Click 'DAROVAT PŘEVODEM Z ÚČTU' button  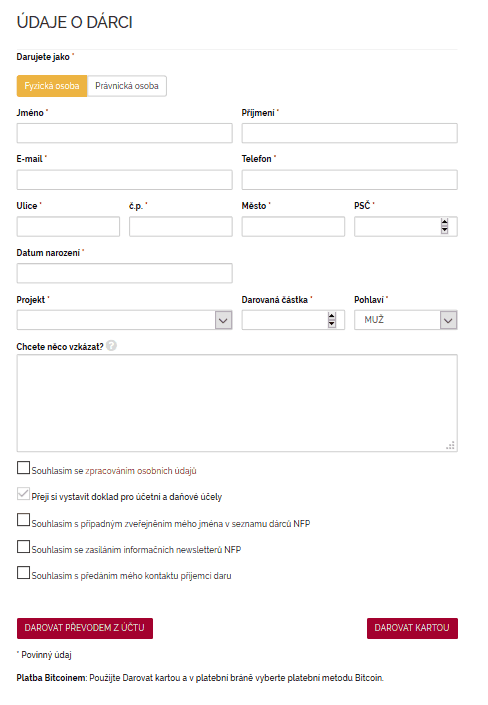[85, 628]
